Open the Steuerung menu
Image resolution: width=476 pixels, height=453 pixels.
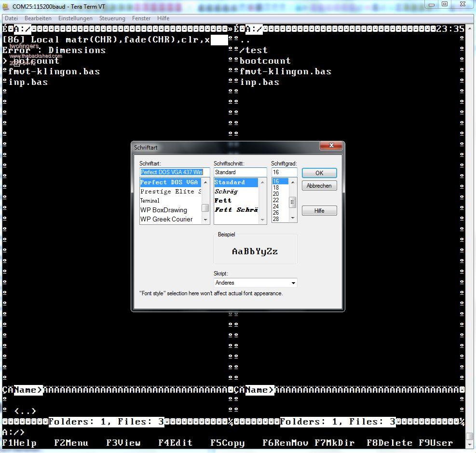click(x=112, y=18)
